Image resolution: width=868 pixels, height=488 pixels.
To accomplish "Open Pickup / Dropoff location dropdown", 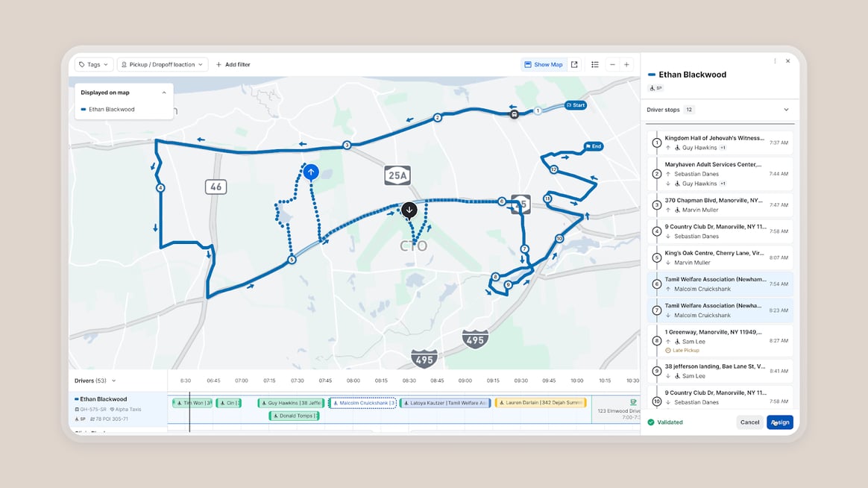I will coord(163,65).
